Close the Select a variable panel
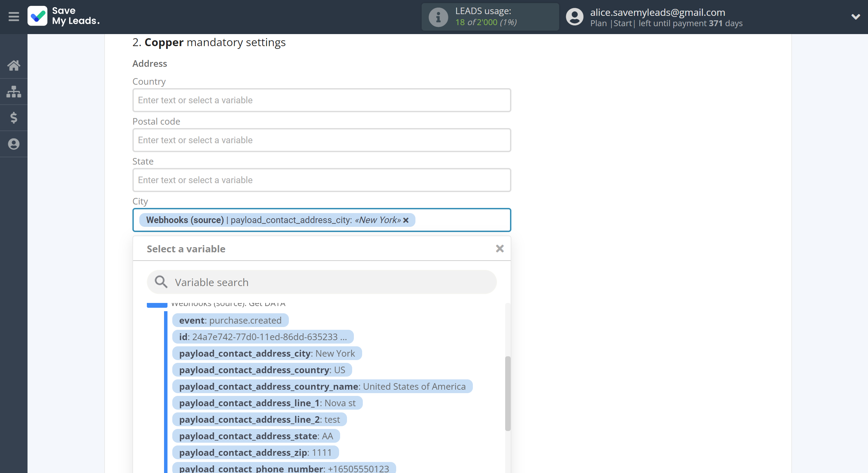 [x=500, y=249]
